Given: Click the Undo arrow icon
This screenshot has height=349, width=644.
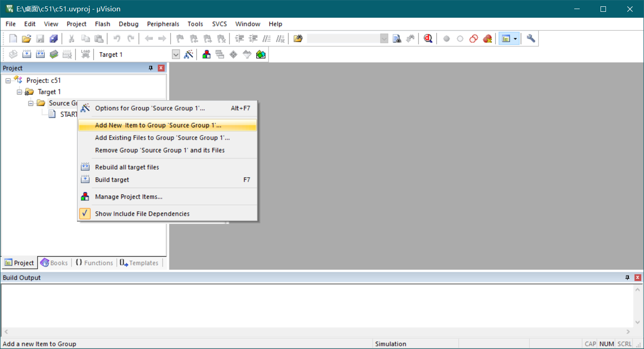Looking at the screenshot, I should coord(117,39).
